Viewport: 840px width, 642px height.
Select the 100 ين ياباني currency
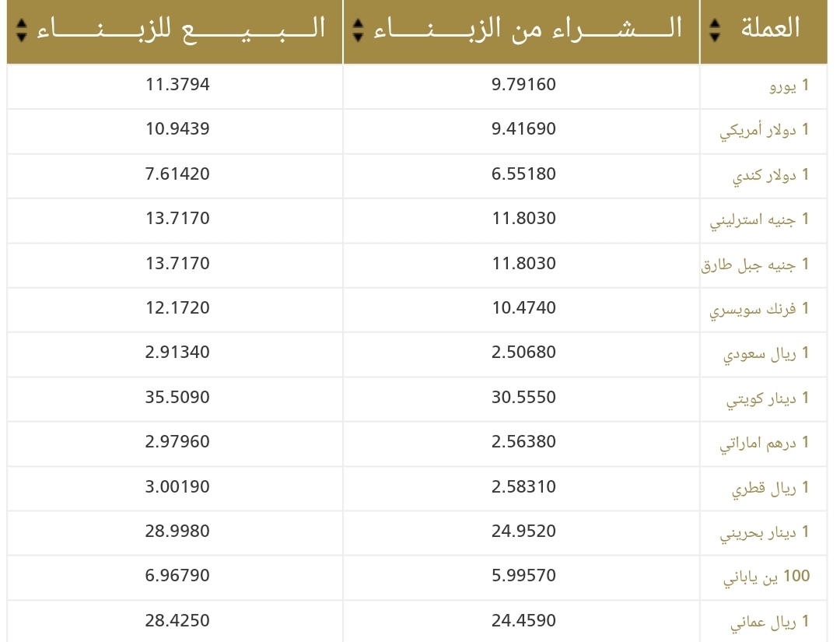click(766, 577)
